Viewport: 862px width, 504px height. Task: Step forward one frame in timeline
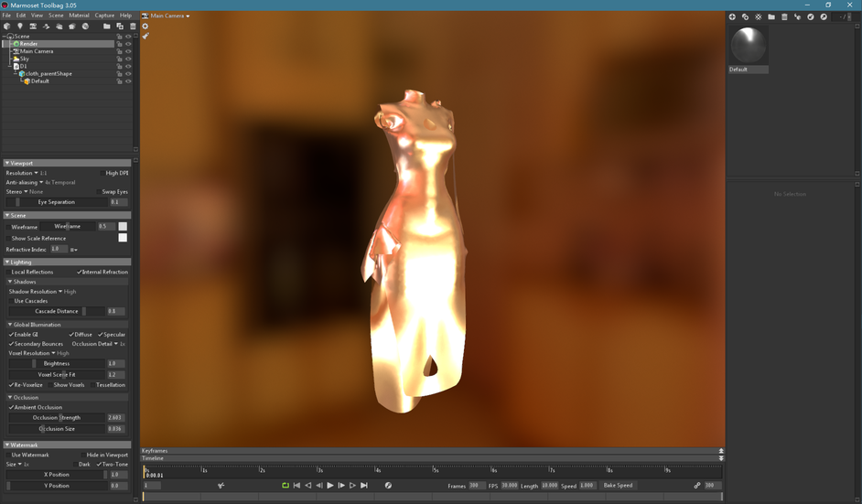click(x=341, y=486)
